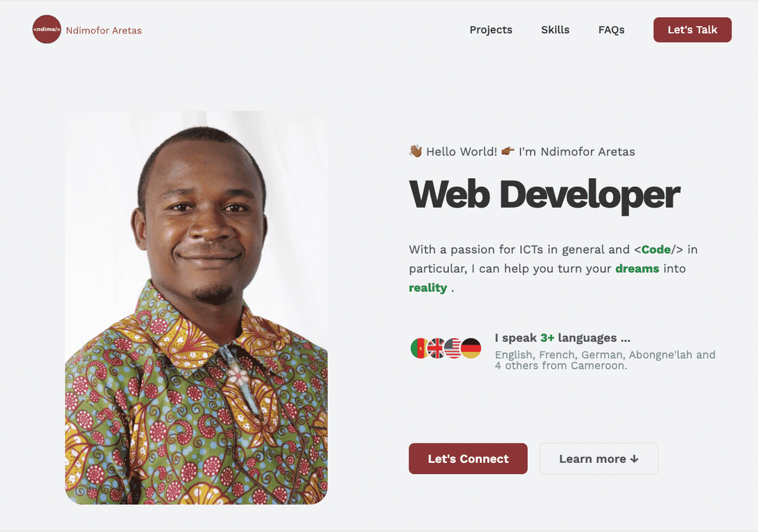Click the German flag icon
Screen dimensions: 758x532
pos(471,348)
